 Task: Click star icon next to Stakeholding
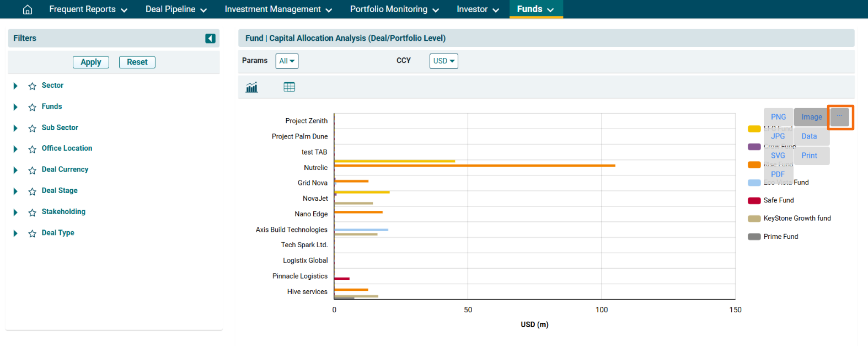[33, 212]
